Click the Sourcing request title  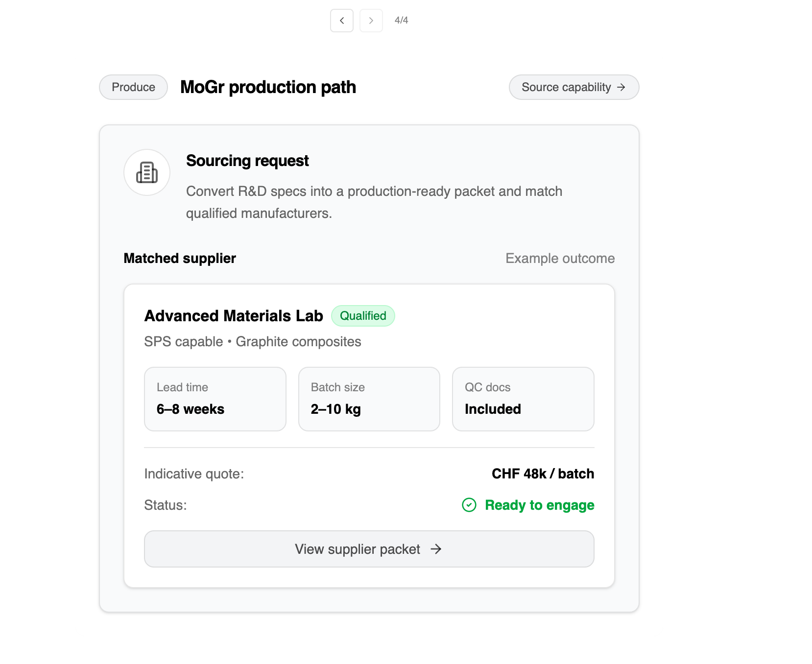click(x=247, y=161)
